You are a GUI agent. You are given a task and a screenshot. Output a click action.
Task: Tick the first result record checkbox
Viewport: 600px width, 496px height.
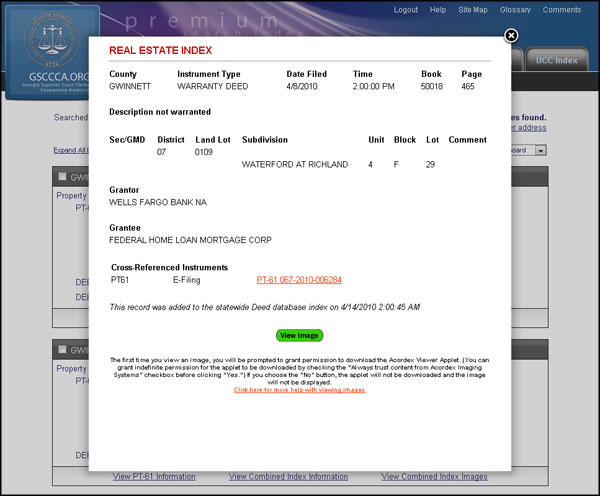62,177
